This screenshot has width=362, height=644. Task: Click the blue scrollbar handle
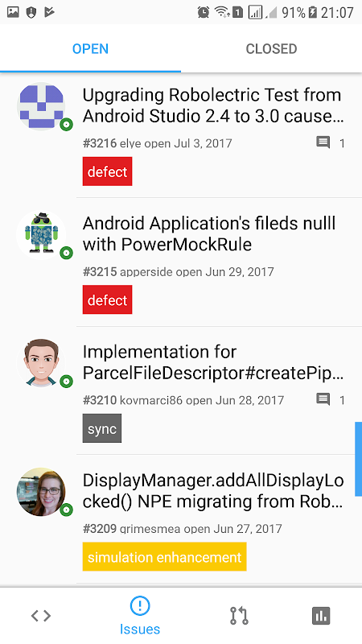click(358, 459)
